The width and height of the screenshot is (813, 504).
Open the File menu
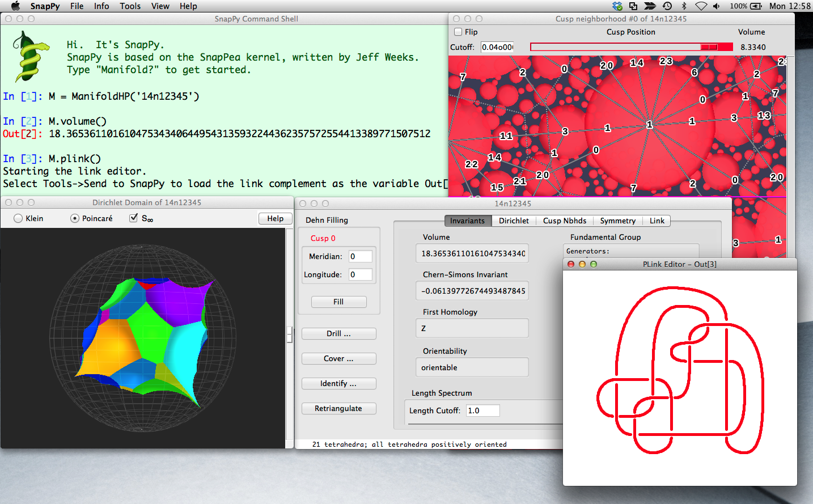pyautogui.click(x=77, y=6)
